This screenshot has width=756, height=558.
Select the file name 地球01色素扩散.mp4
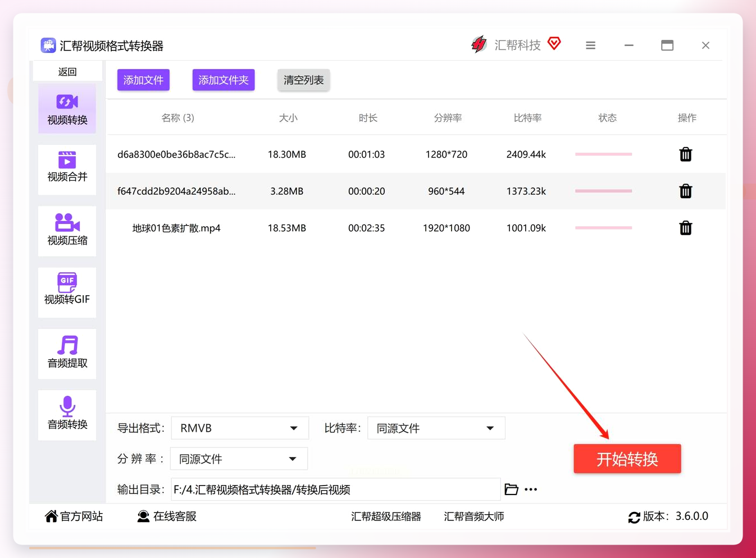click(176, 228)
